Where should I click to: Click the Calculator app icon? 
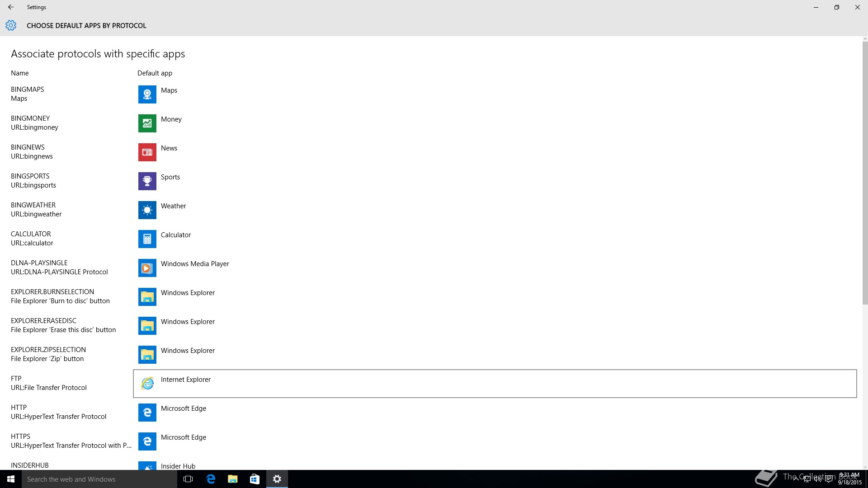coord(147,239)
